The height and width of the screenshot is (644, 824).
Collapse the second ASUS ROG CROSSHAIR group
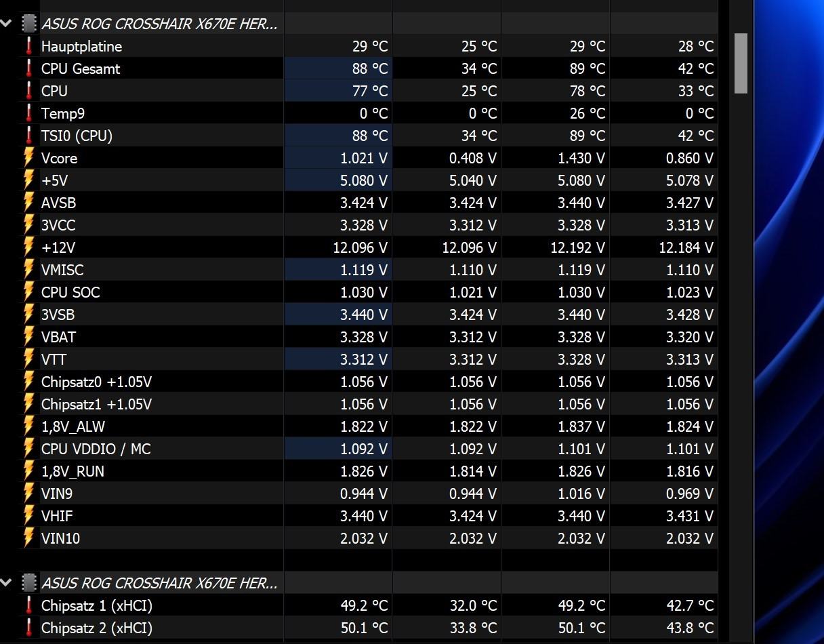[6, 582]
